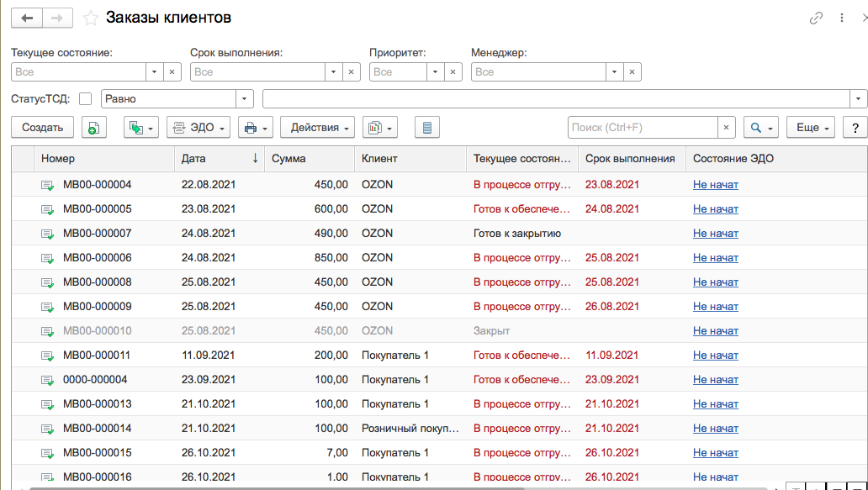The height and width of the screenshot is (490, 868).
Task: Open the search magnifier dropdown
Action: point(761,127)
